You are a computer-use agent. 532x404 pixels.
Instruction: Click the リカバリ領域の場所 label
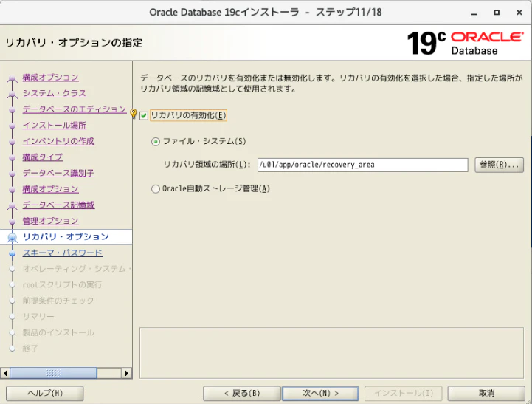click(207, 165)
